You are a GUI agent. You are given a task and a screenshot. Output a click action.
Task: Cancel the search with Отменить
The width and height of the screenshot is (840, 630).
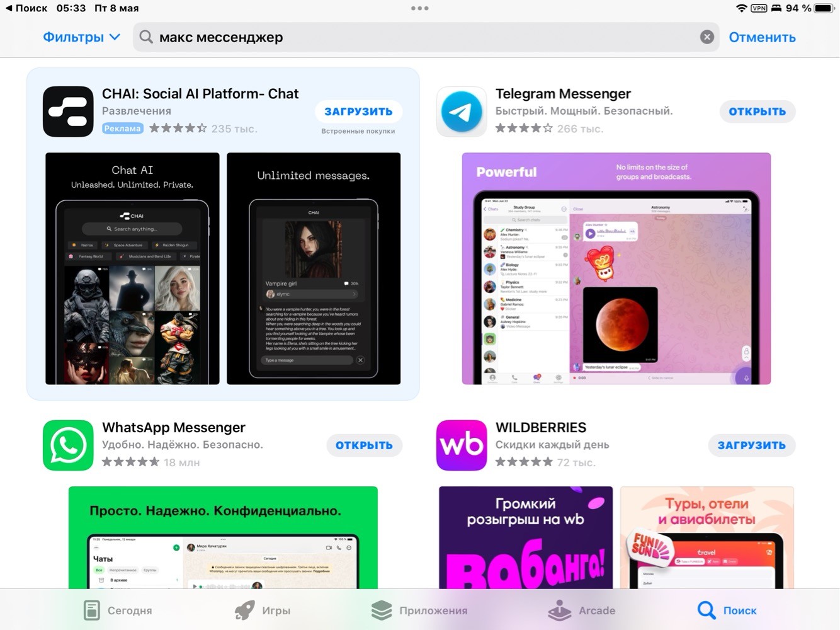click(x=763, y=37)
